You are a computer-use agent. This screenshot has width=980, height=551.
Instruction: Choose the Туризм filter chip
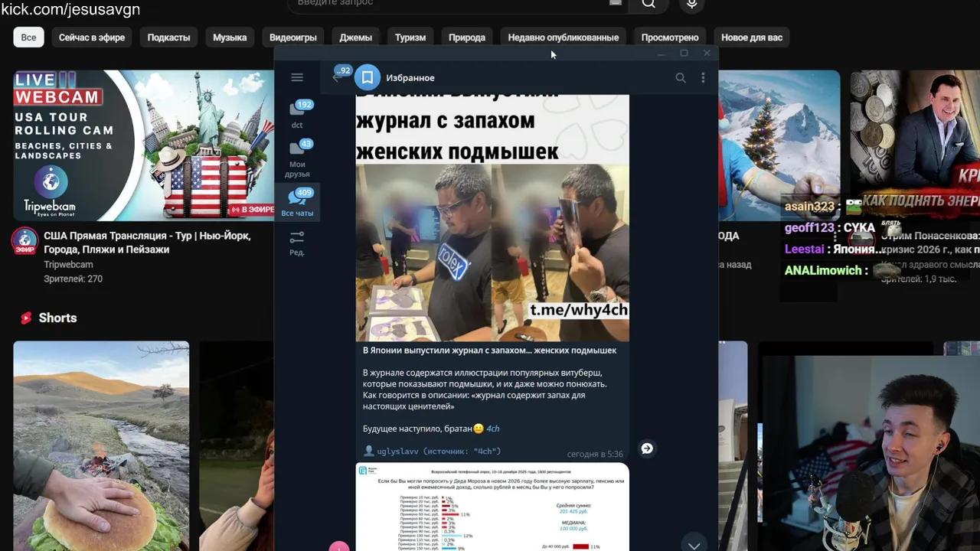[410, 37]
